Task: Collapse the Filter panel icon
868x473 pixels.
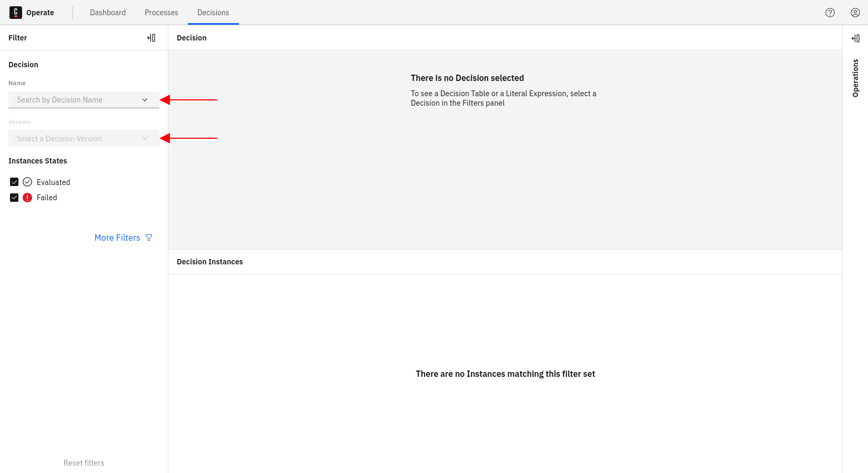Action: click(152, 38)
